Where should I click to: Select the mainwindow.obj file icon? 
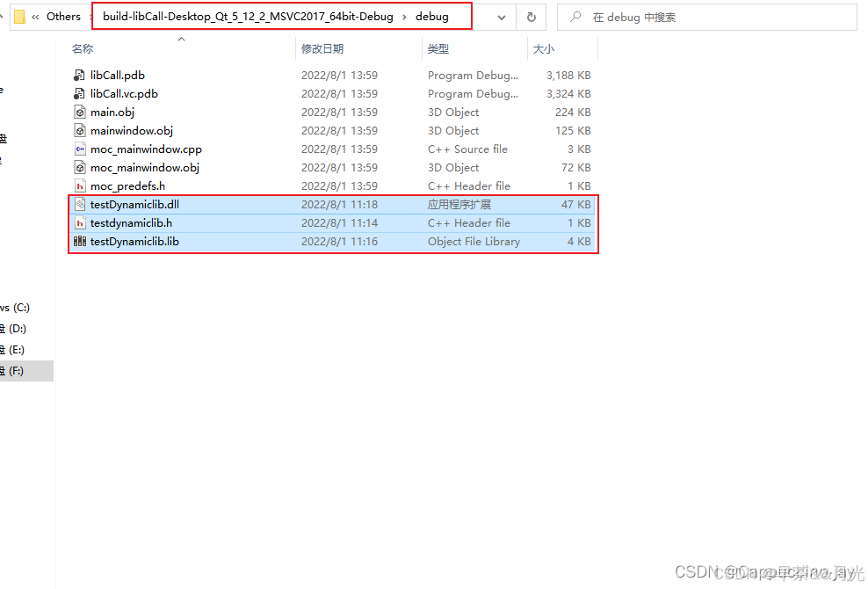pos(80,131)
